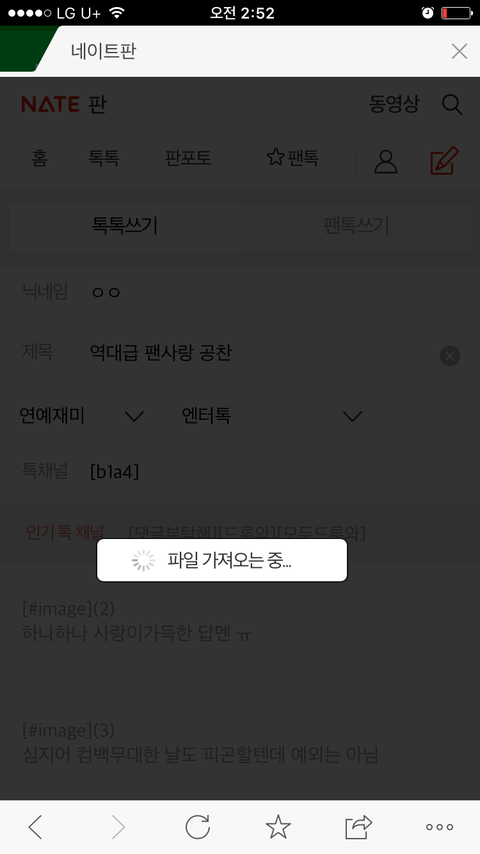Open the red write-post pencil icon

[445, 161]
